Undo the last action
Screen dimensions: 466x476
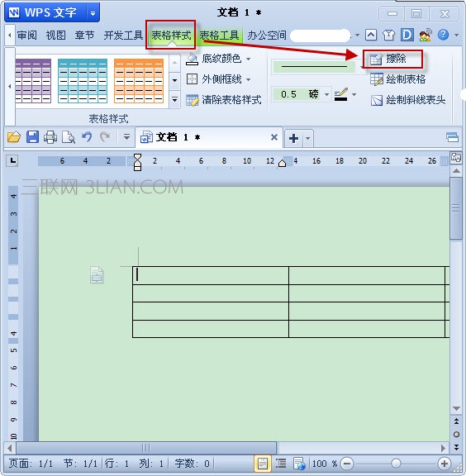click(87, 137)
